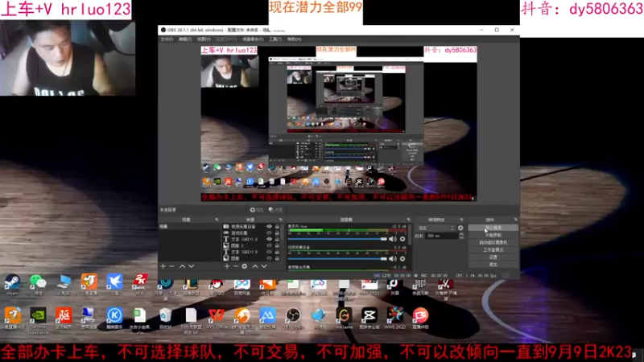Click the remove scene minus icon
Image resolution: width=644 pixels, height=362 pixels.
(x=172, y=266)
